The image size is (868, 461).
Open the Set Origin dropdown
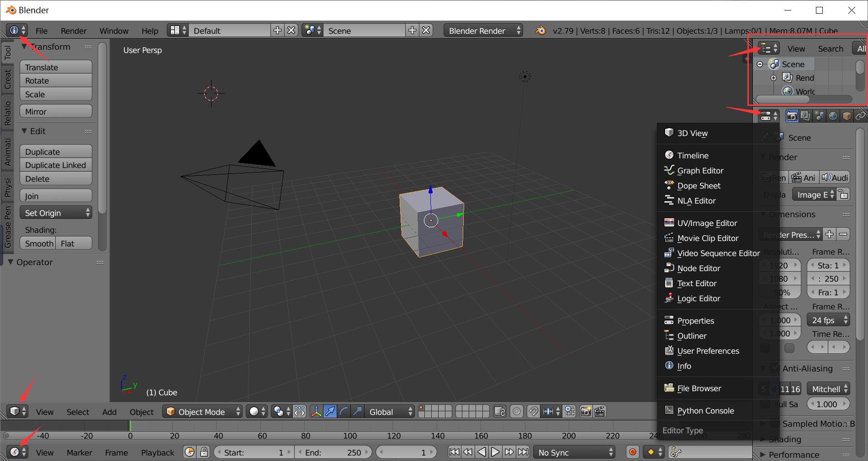tap(56, 213)
